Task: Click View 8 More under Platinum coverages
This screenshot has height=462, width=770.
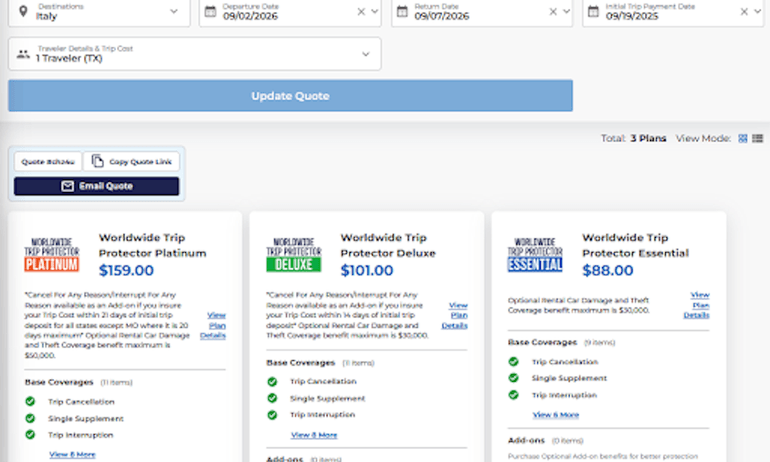Action: tap(72, 454)
